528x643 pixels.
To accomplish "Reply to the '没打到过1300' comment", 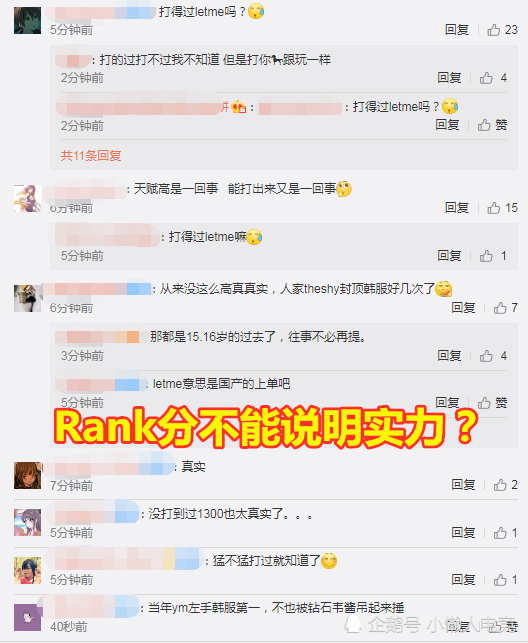I will click(463, 533).
